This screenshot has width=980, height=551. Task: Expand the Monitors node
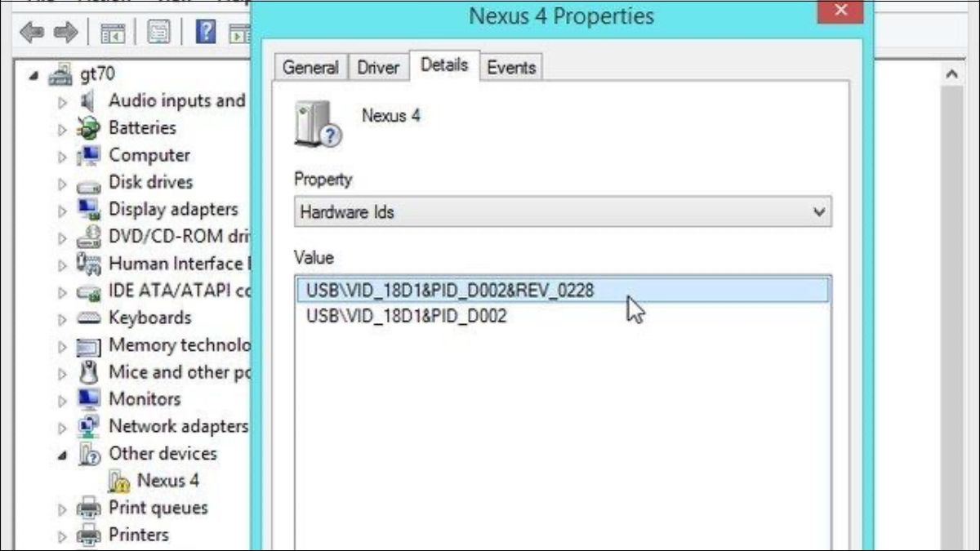coord(63,400)
